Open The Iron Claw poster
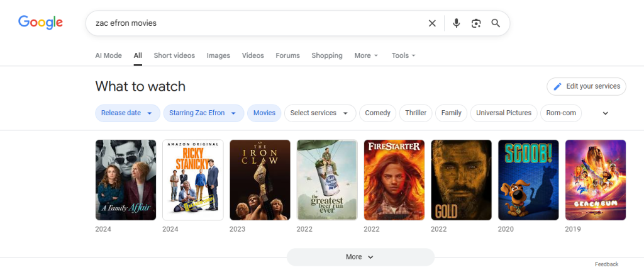 tap(260, 180)
